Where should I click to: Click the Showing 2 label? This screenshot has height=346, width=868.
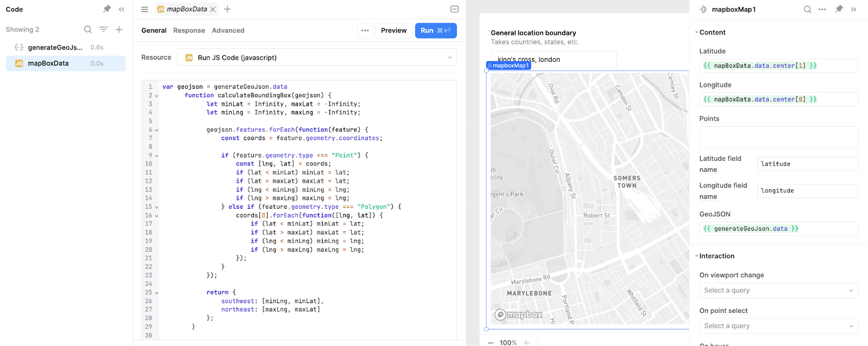point(22,29)
